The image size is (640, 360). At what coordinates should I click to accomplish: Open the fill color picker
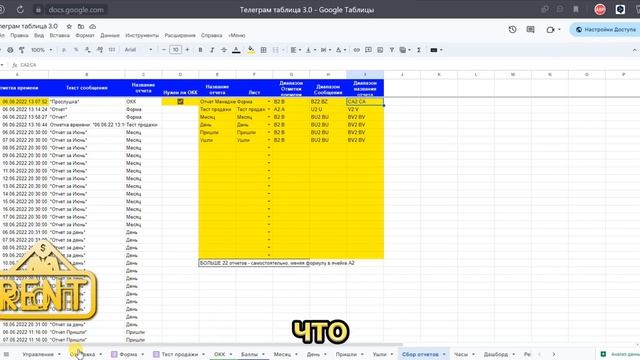point(251,50)
